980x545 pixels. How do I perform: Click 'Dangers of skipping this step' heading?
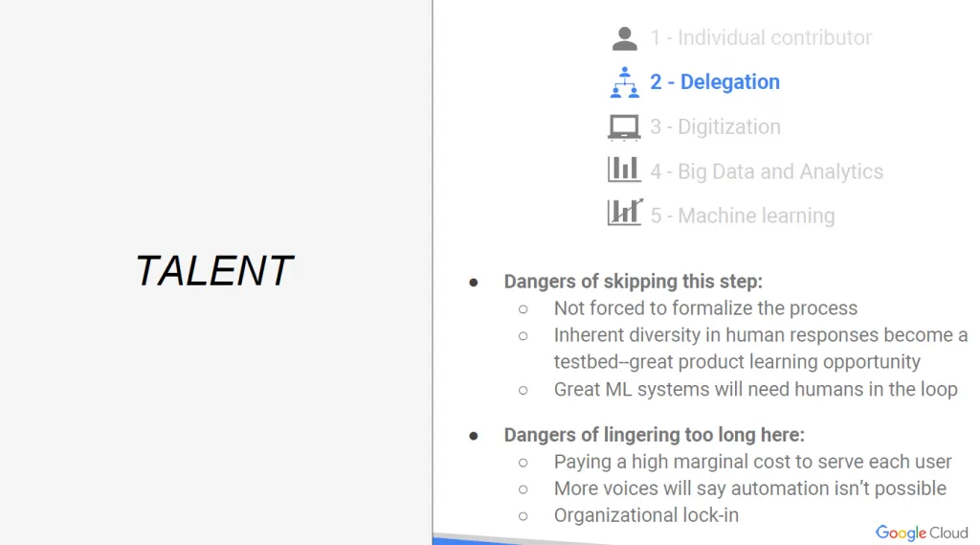[634, 282]
